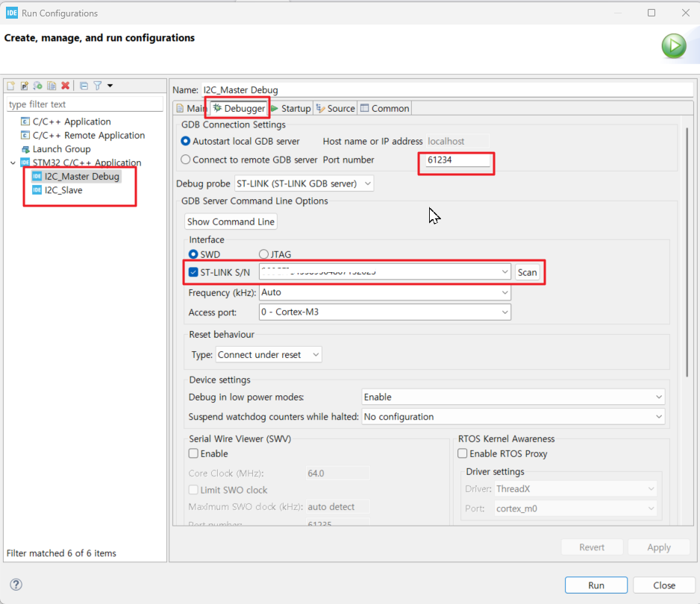Viewport: 700px width, 604px height.
Task: Click the export launch configurations icon
Action: tap(37, 85)
